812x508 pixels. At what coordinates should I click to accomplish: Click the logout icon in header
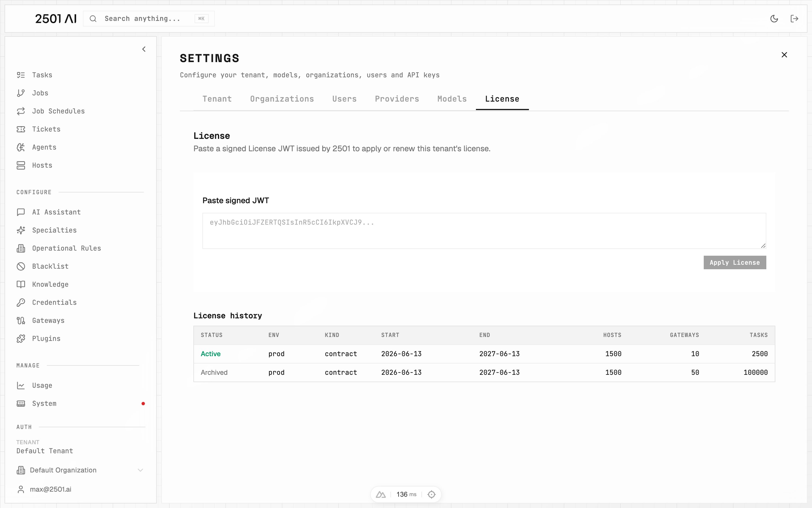[794, 19]
